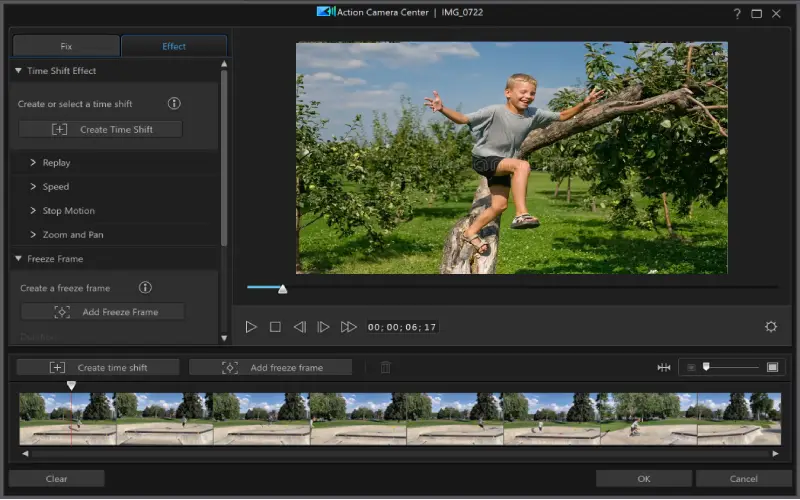
Task: Click fit timeline to width icon
Action: [x=663, y=367]
